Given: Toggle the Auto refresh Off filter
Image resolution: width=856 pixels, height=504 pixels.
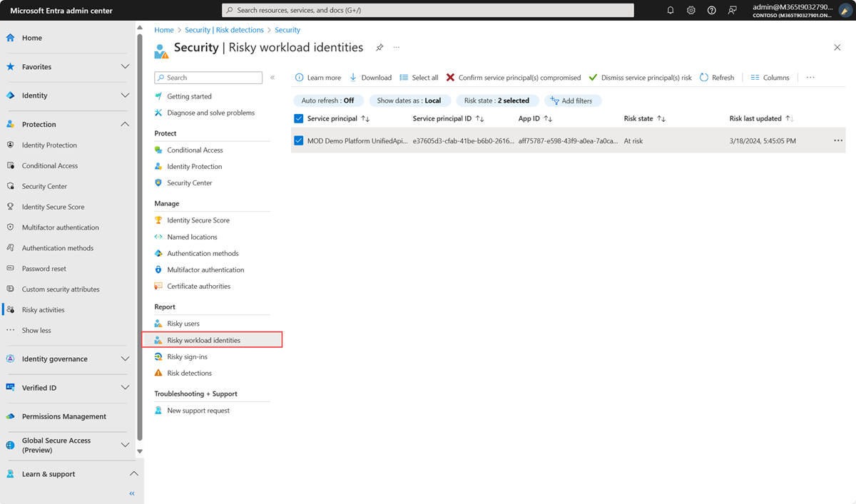Looking at the screenshot, I should click(327, 101).
